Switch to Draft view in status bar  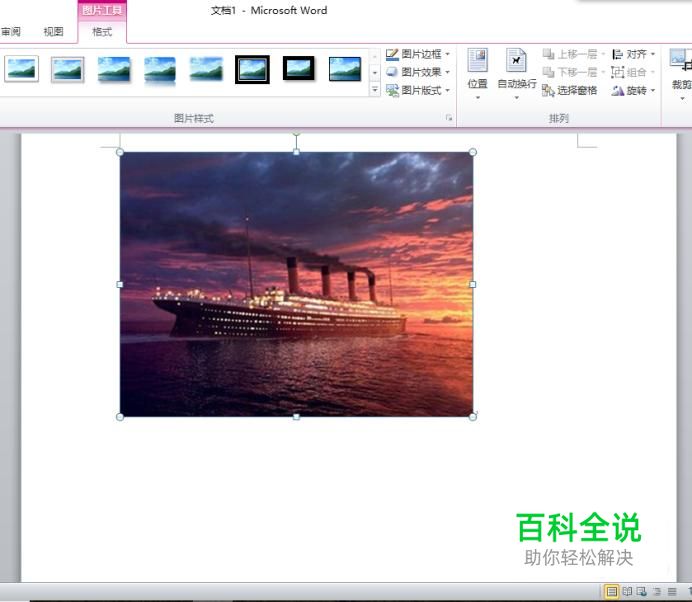pyautogui.click(x=672, y=591)
